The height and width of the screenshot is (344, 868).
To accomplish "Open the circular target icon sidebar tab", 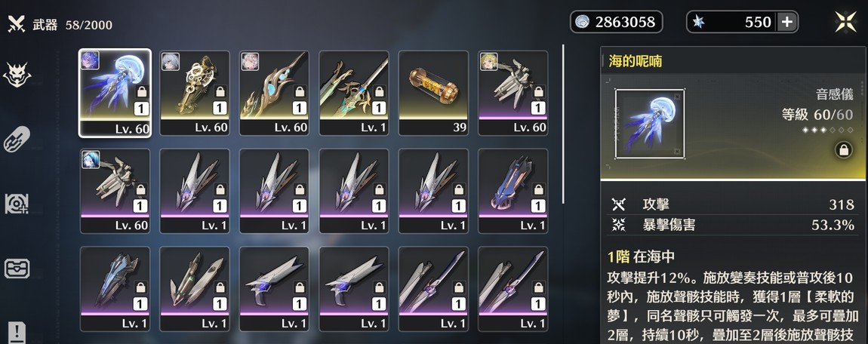I will click(x=17, y=204).
